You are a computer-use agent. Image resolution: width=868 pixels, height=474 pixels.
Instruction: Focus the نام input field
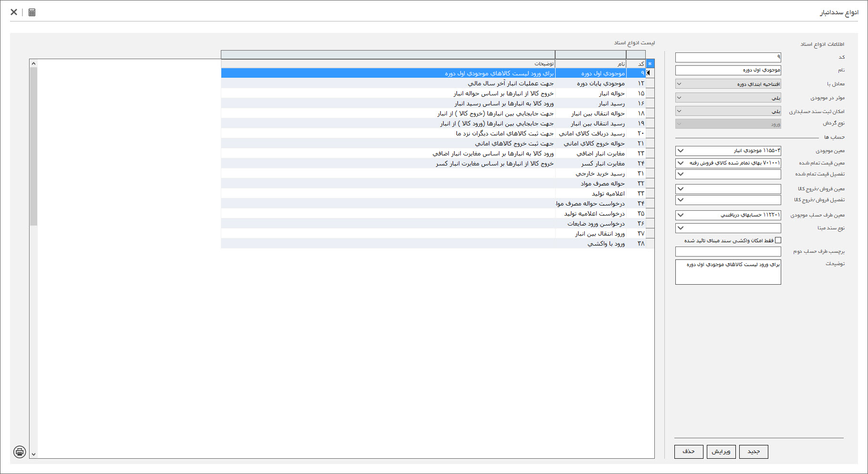click(728, 70)
